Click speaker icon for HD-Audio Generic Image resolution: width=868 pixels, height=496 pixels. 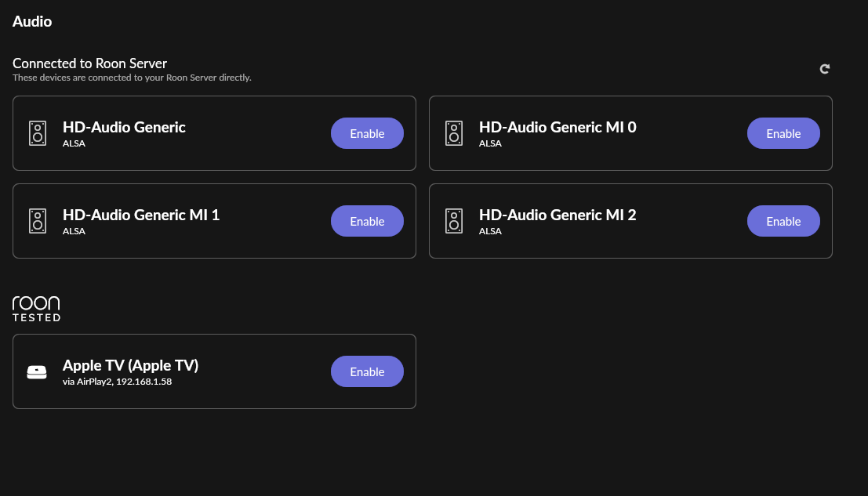[38, 133]
